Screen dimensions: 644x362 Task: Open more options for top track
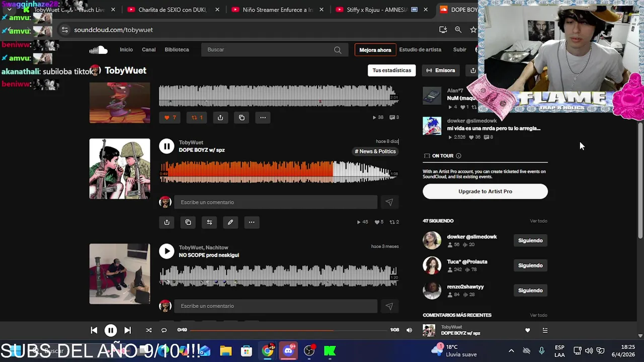point(263,118)
